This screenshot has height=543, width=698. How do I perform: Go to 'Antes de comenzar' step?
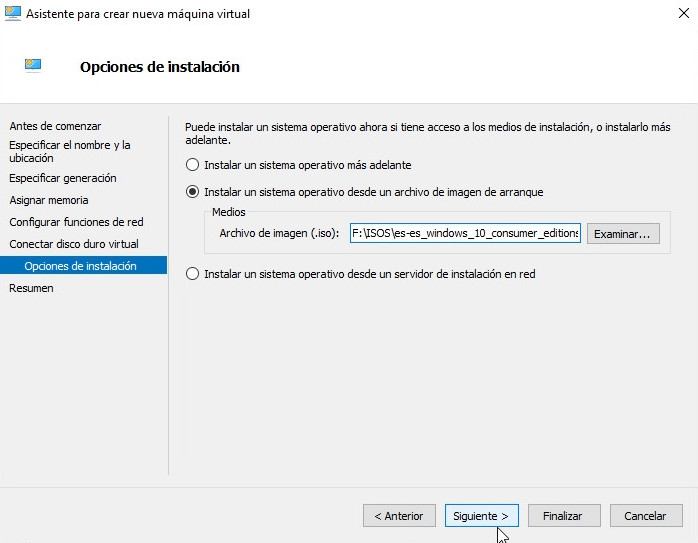pos(55,126)
